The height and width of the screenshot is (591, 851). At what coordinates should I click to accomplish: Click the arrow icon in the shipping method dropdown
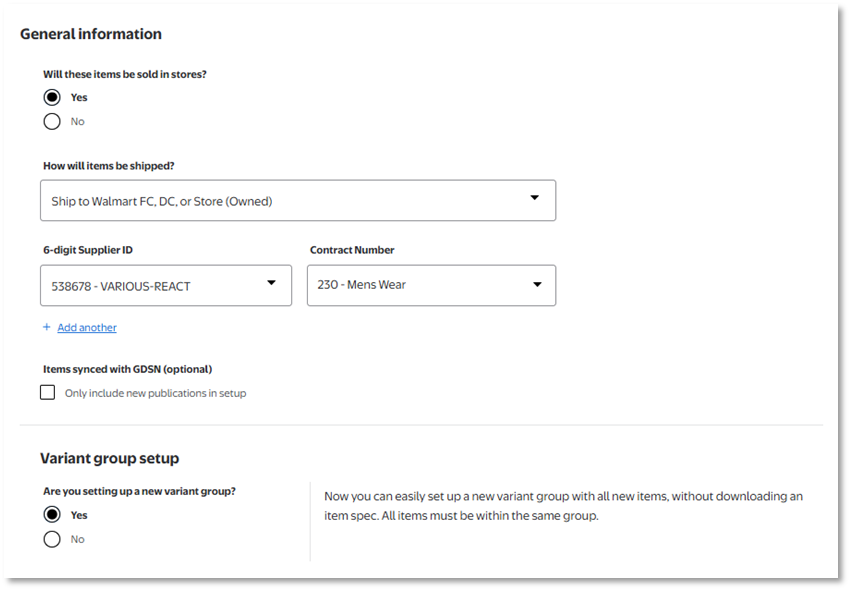click(x=534, y=198)
